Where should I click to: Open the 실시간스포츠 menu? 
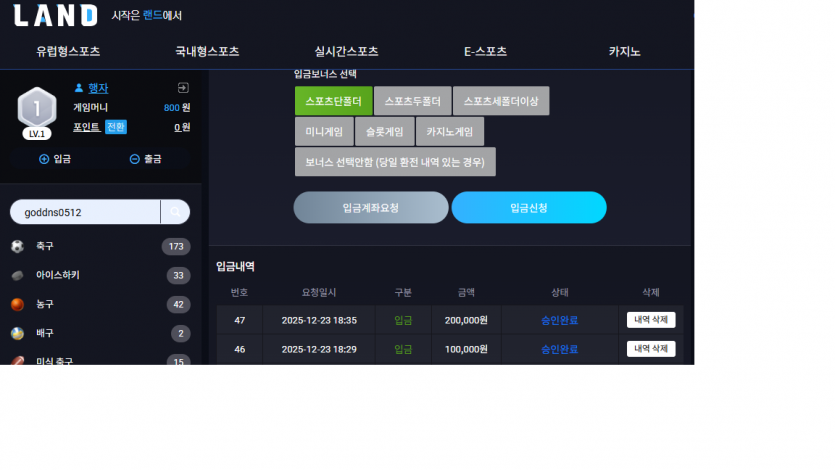[346, 52]
